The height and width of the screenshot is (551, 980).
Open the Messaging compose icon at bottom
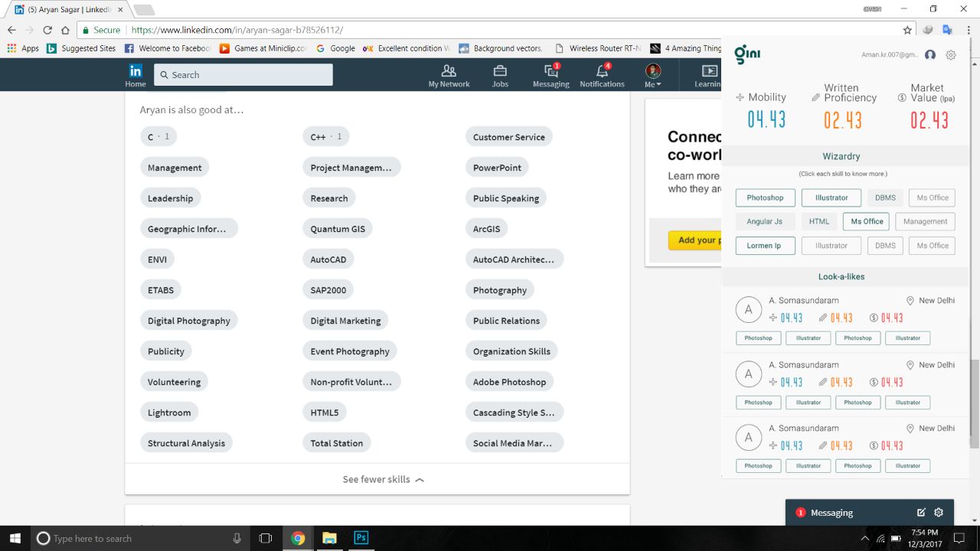(x=921, y=513)
